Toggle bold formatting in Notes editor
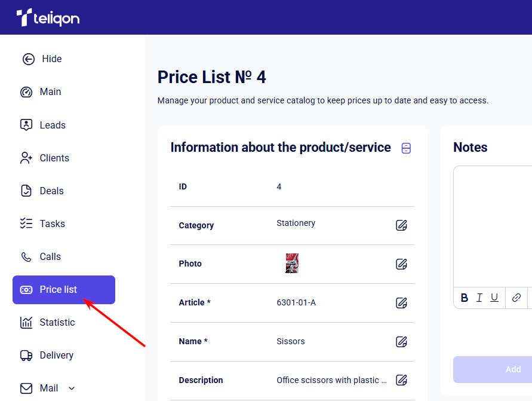This screenshot has height=401, width=532. coord(465,298)
